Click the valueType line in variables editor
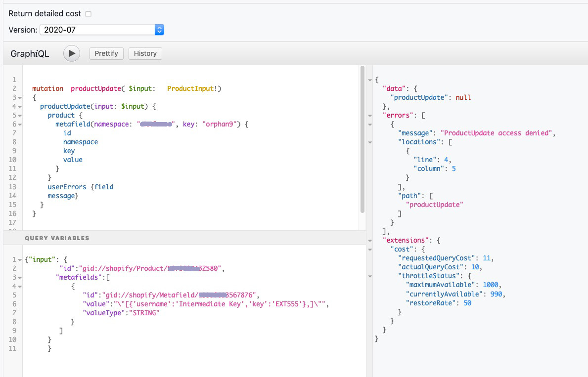588x377 pixels. click(121, 313)
